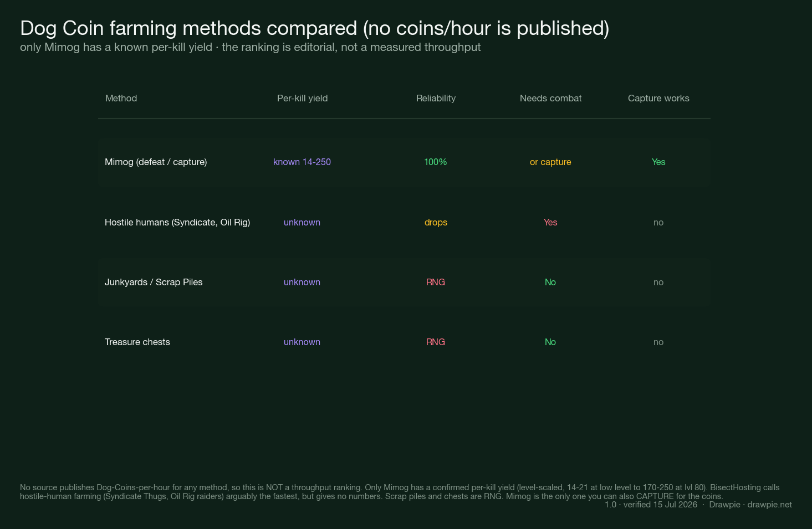The height and width of the screenshot is (529, 812).
Task: Click the 'RNG' cell in Junkyards row
Action: coord(436,282)
